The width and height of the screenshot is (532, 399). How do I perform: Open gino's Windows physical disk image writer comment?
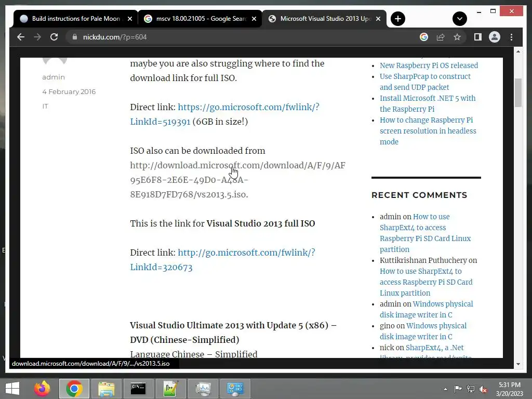point(423,331)
